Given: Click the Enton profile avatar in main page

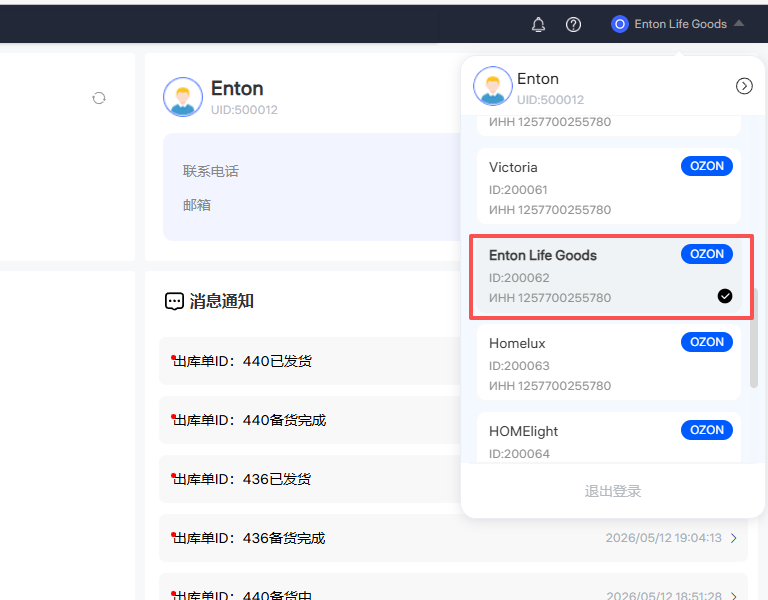Looking at the screenshot, I should [x=183, y=96].
